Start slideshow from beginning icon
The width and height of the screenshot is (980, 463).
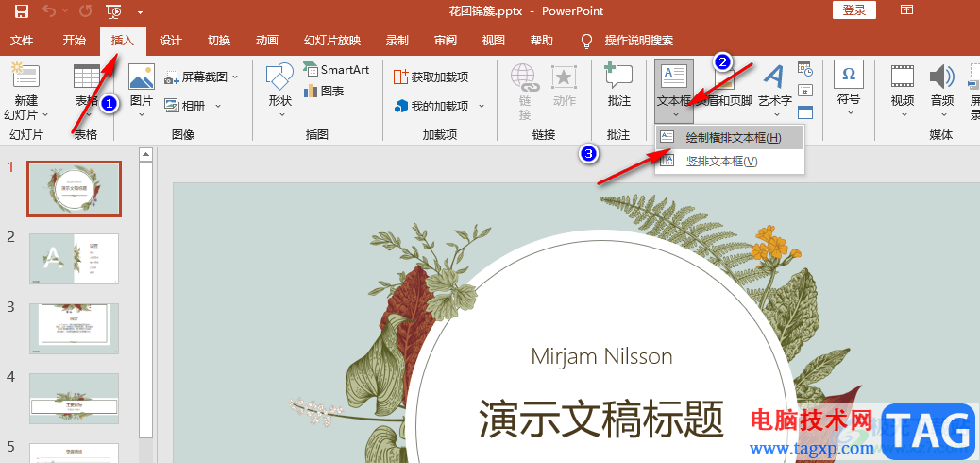tap(113, 10)
